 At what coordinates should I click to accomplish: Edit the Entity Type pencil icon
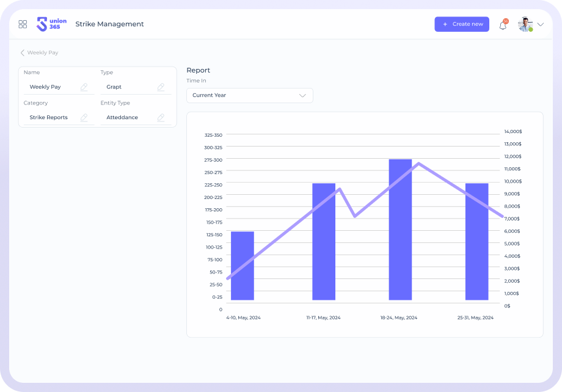[x=161, y=117]
